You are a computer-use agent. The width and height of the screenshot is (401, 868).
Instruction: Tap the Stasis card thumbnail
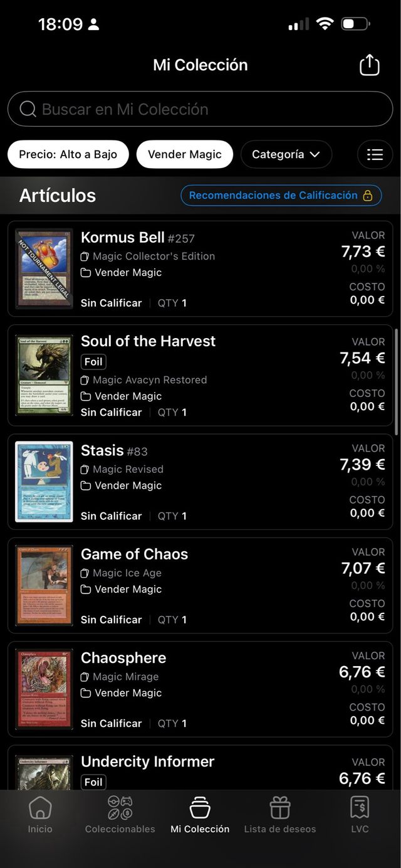click(x=43, y=481)
